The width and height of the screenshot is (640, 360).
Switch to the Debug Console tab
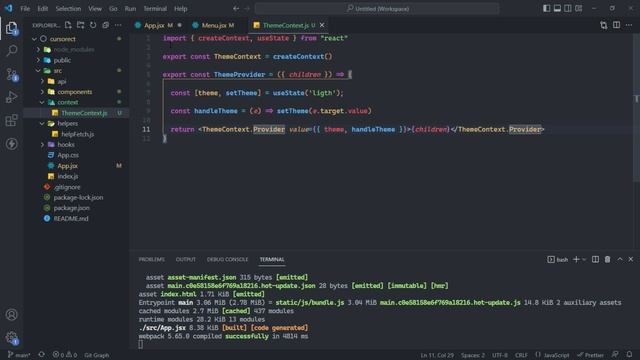coord(227,260)
